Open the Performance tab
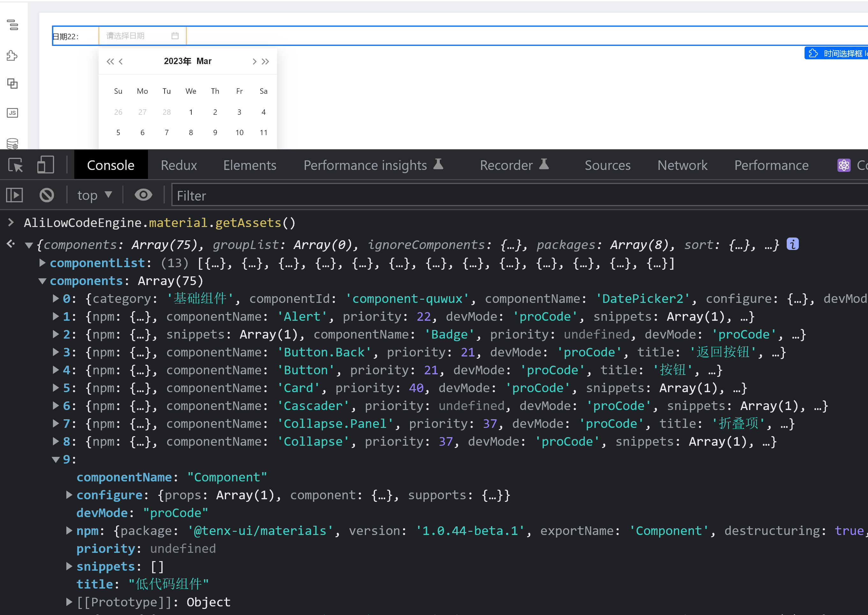Image resolution: width=868 pixels, height=615 pixels. coord(771,165)
